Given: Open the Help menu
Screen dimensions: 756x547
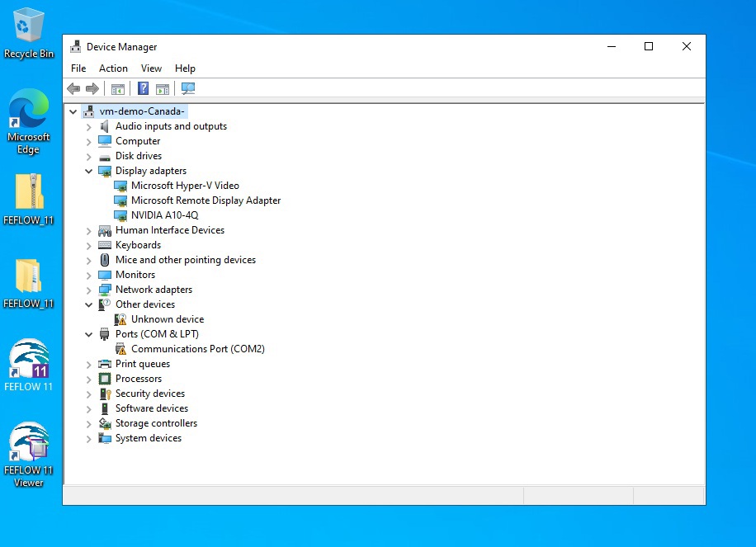Looking at the screenshot, I should 185,68.
